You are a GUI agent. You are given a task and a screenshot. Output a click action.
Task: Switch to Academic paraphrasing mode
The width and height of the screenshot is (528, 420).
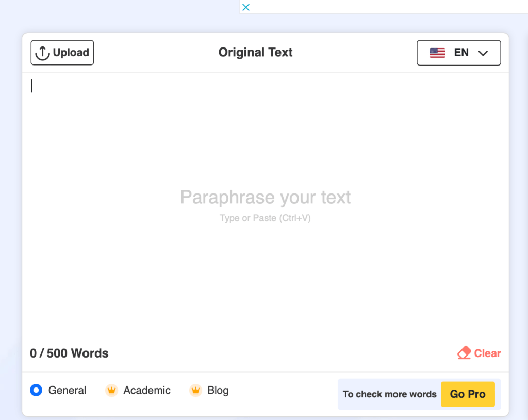point(146,391)
